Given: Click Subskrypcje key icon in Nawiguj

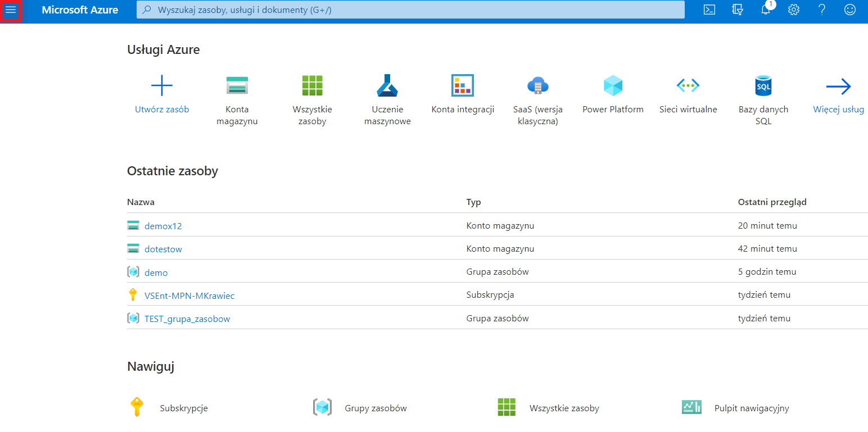Looking at the screenshot, I should pyautogui.click(x=136, y=407).
